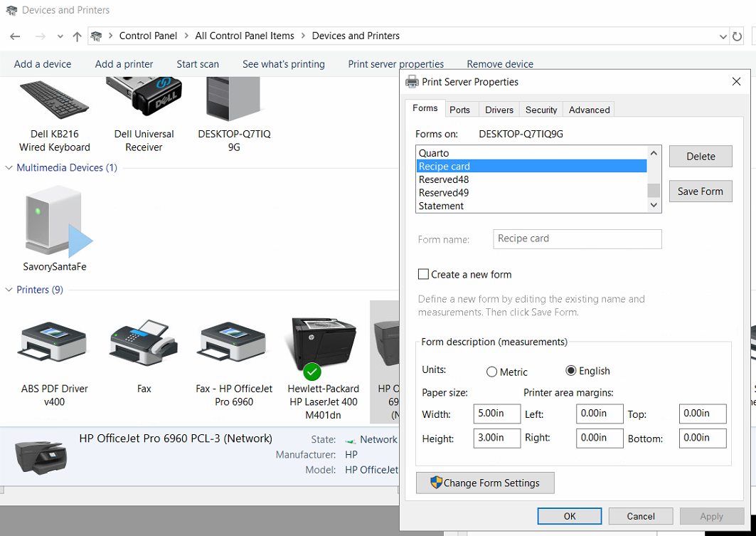The width and height of the screenshot is (756, 536).
Task: Select the Dell Universal Receiver device icon
Action: (144, 97)
